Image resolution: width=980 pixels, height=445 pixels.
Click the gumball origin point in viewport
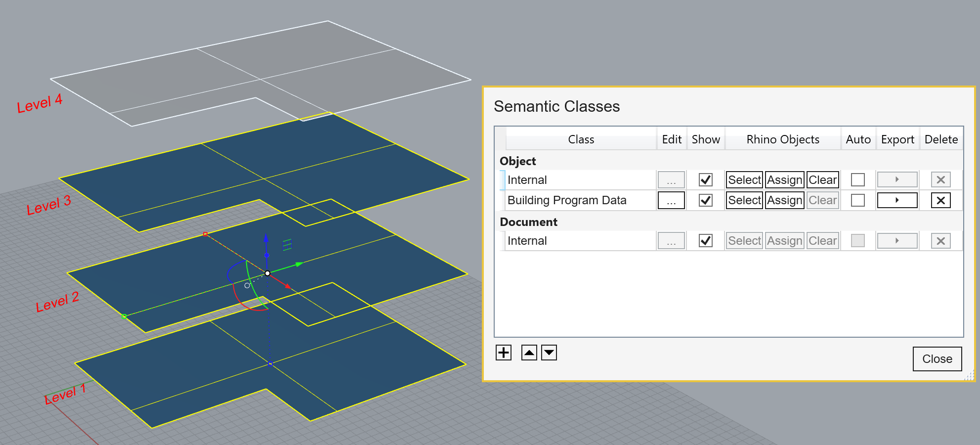click(267, 273)
